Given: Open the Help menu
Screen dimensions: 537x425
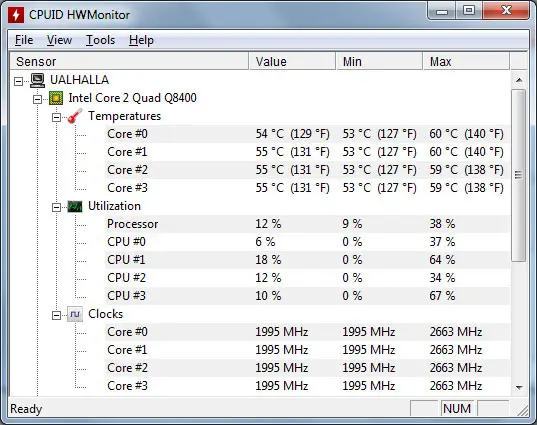Looking at the screenshot, I should click(x=141, y=40).
